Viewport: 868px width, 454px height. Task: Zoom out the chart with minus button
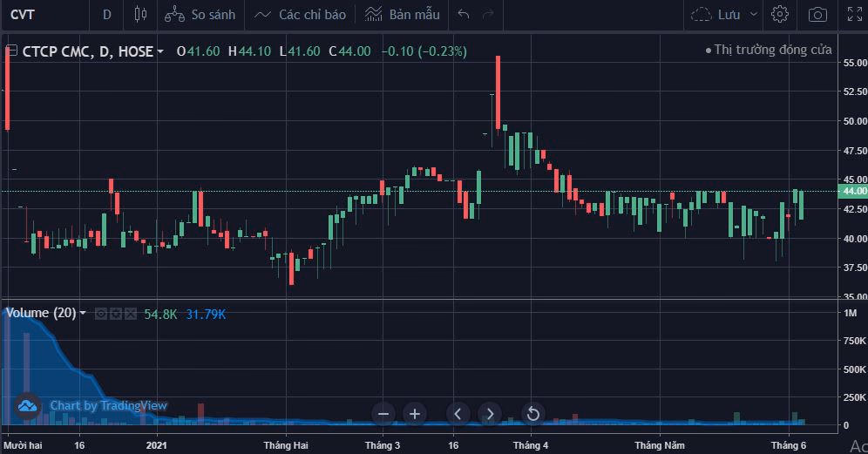click(x=383, y=414)
